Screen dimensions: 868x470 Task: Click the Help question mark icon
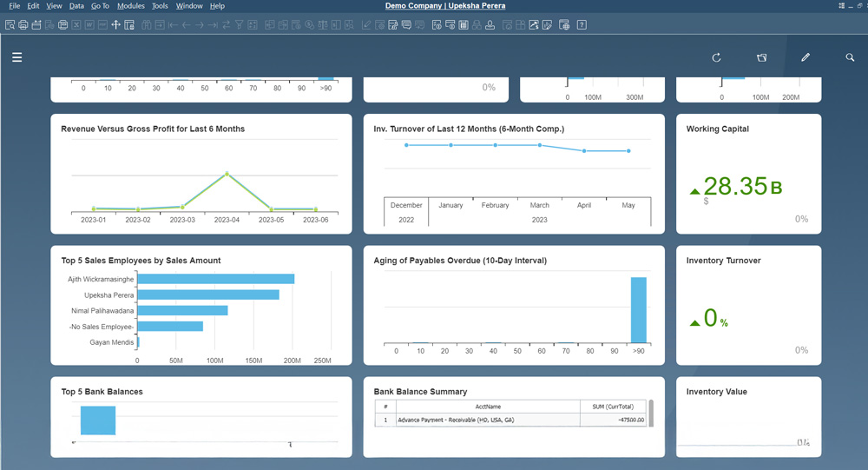pyautogui.click(x=581, y=25)
